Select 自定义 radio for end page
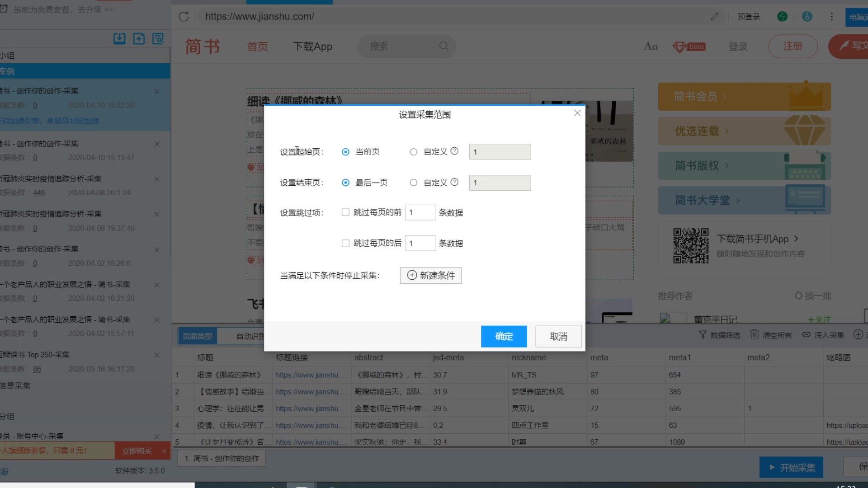 (x=413, y=183)
